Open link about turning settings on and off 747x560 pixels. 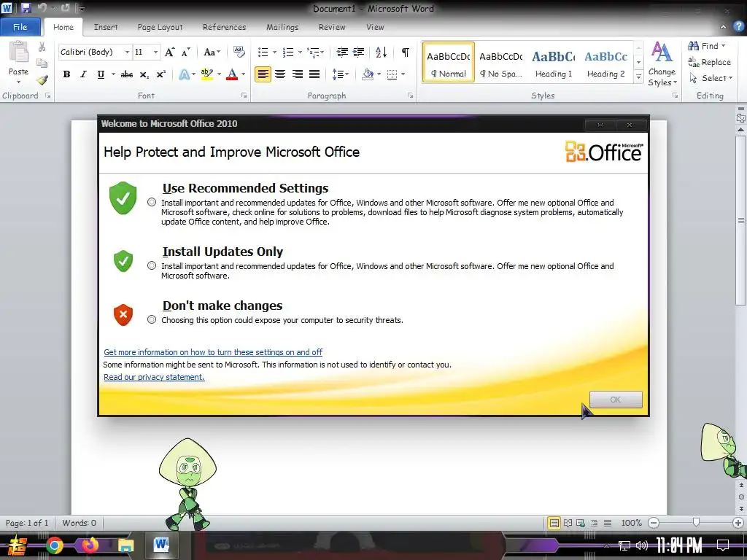tap(213, 352)
